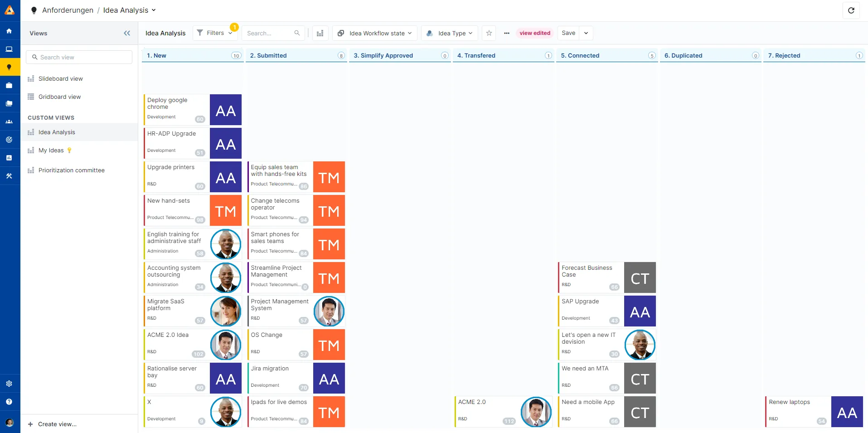The image size is (868, 433).
Task: Select the Home icon in the left sidebar
Action: pyautogui.click(x=9, y=31)
